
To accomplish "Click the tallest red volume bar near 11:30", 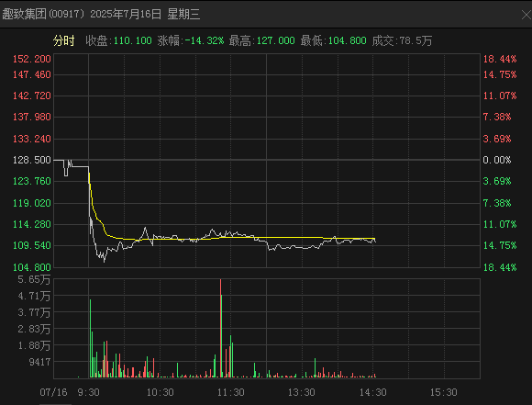I will tap(220, 328).
